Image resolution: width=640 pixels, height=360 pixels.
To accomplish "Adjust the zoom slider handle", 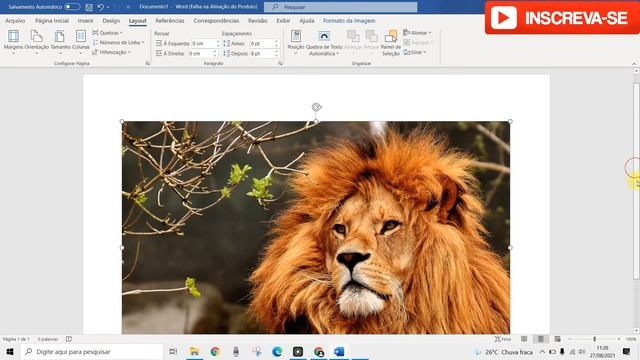I will (595, 339).
